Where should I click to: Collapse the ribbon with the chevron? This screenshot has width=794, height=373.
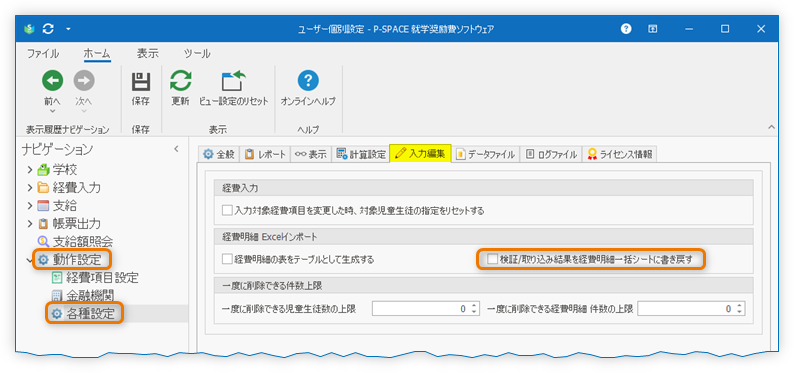click(771, 127)
